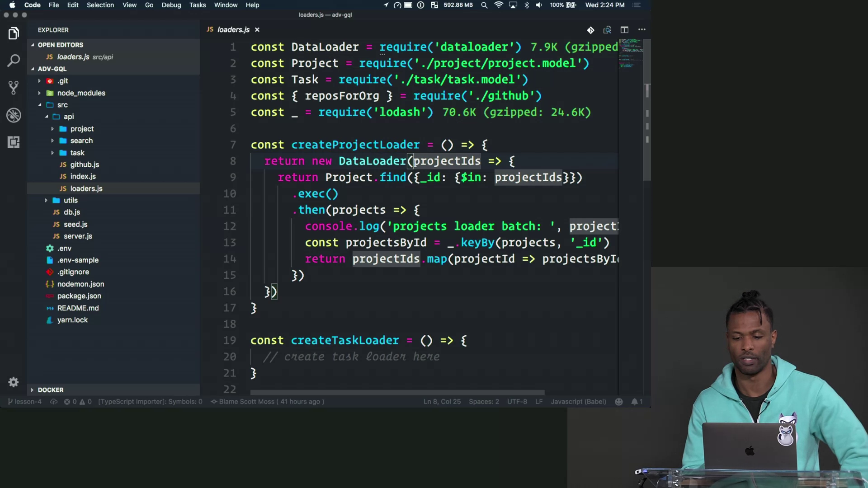868x488 pixels.
Task: Open the Go menu
Action: (x=149, y=5)
